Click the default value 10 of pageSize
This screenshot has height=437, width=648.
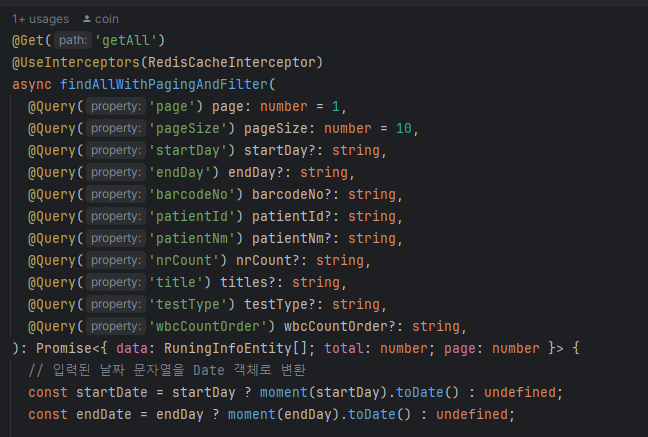pos(403,129)
